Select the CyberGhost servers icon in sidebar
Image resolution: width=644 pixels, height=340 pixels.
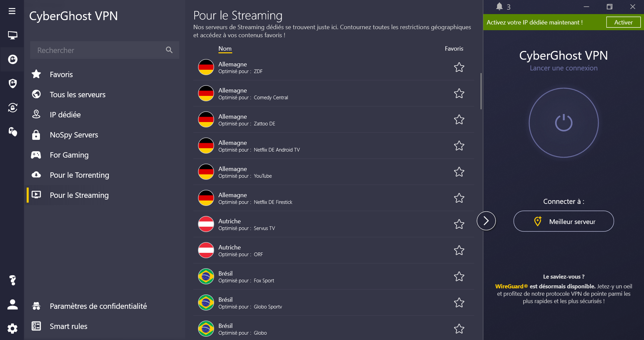coord(12,59)
